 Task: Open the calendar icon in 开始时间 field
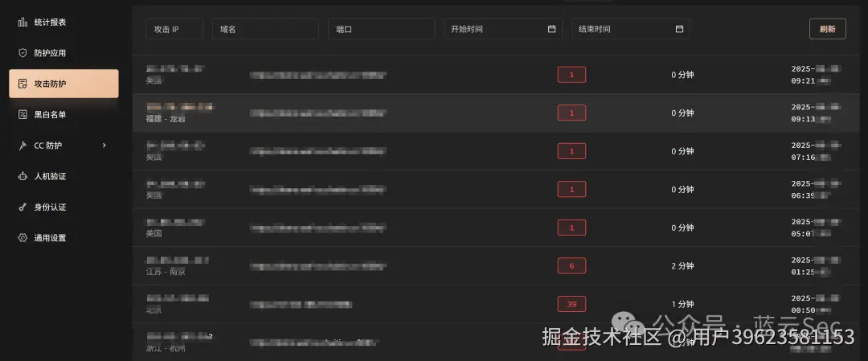tap(552, 29)
